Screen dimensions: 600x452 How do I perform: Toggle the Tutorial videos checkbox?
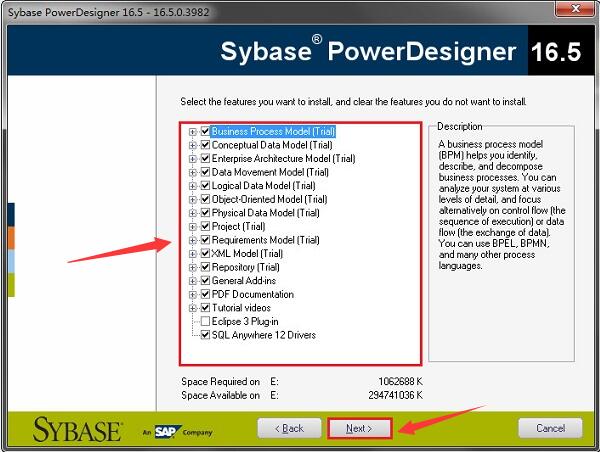(205, 308)
